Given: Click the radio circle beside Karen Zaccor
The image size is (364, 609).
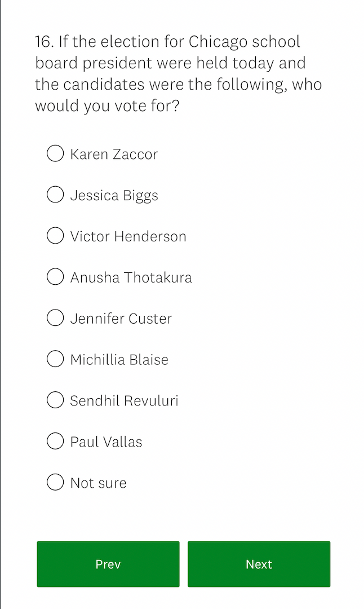Looking at the screenshot, I should [x=55, y=153].
